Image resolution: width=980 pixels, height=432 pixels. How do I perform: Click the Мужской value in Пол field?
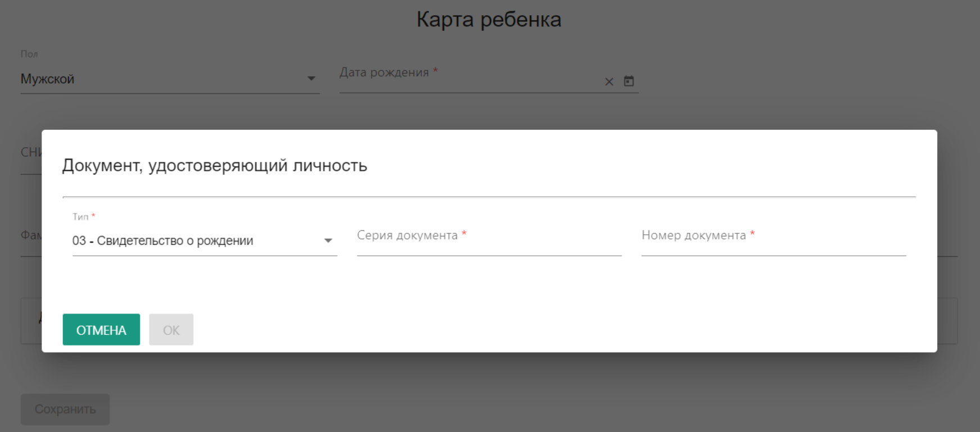pos(48,79)
